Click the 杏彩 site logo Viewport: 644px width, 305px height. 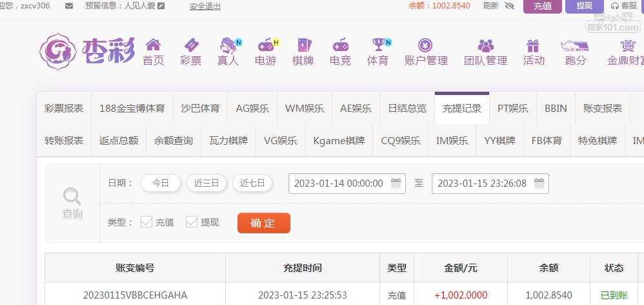pyautogui.click(x=87, y=52)
